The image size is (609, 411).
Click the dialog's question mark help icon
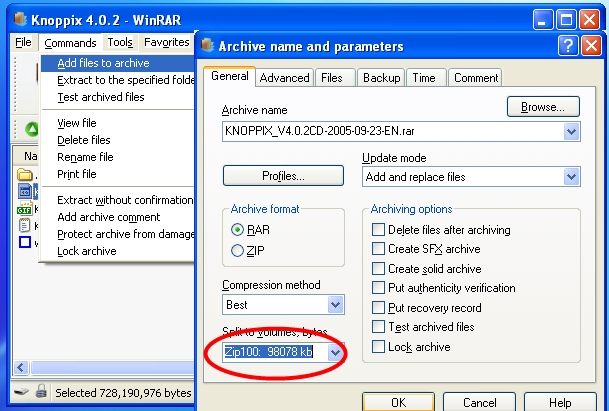[568, 46]
